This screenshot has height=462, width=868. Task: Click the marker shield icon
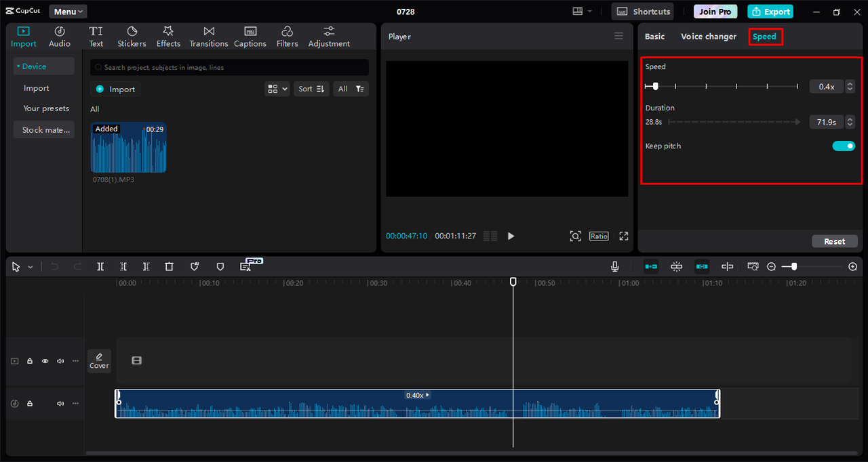[220, 267]
